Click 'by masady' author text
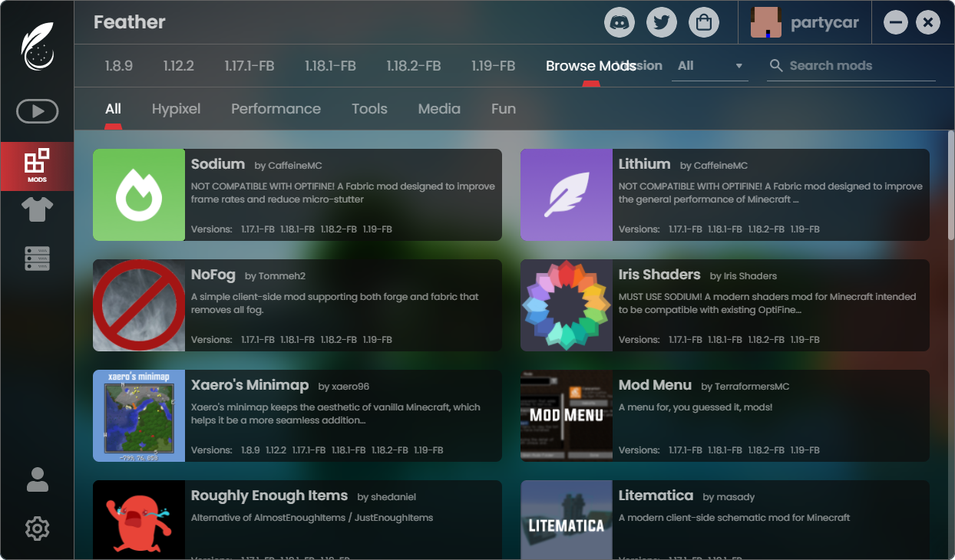This screenshot has height=560, width=955. (730, 497)
